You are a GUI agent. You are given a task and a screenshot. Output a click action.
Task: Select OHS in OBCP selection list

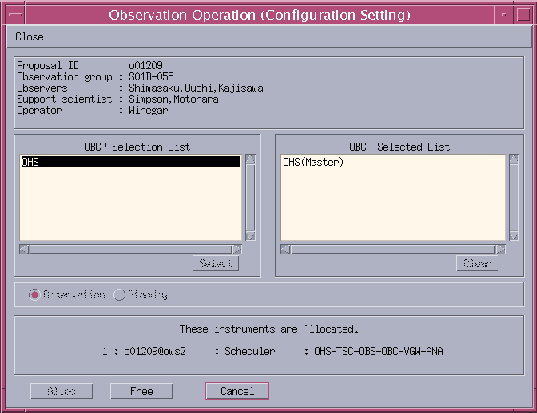[x=130, y=162]
